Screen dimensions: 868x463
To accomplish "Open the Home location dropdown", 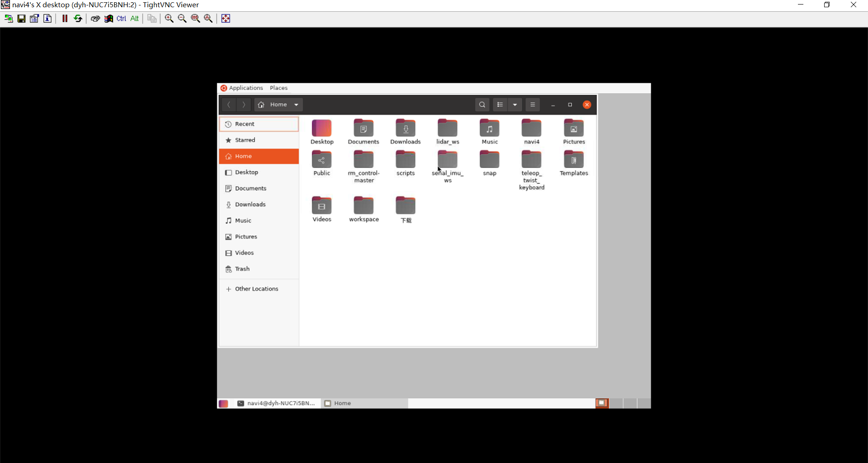I will tap(278, 104).
